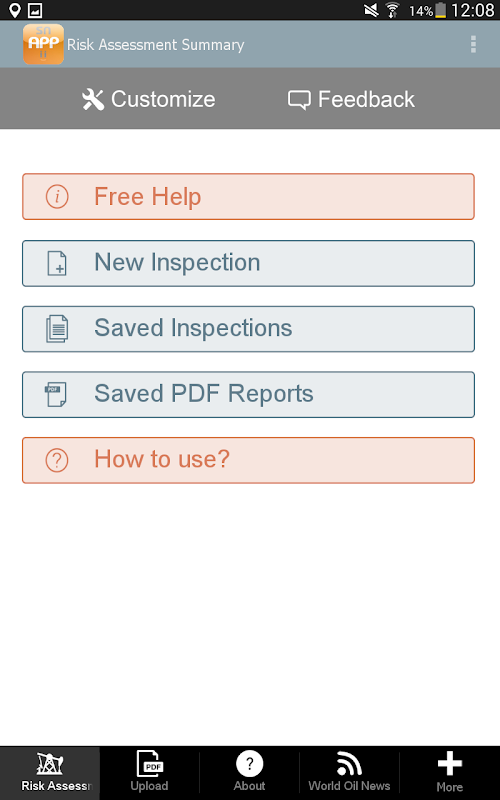Start a New Inspection
Viewport: 500px width, 800px height.
248,263
